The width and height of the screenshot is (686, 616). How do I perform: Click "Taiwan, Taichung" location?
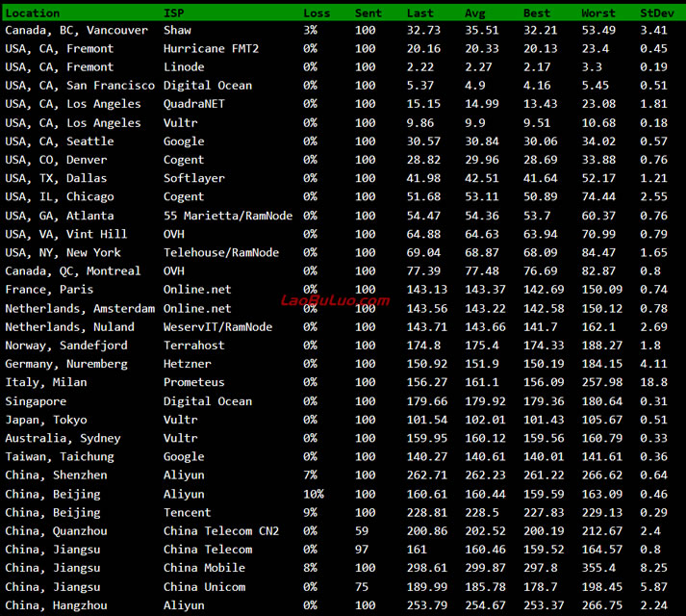tap(60, 456)
